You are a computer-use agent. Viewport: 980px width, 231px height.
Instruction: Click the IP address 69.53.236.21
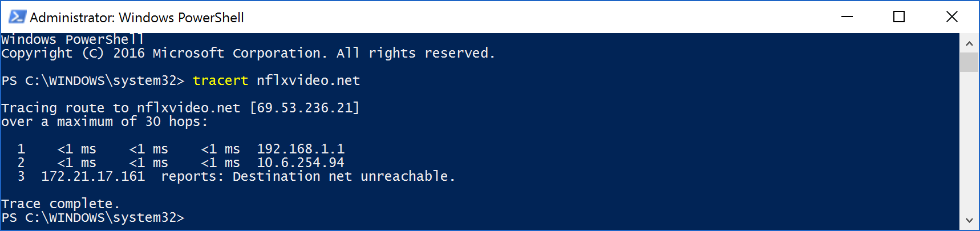(305, 108)
